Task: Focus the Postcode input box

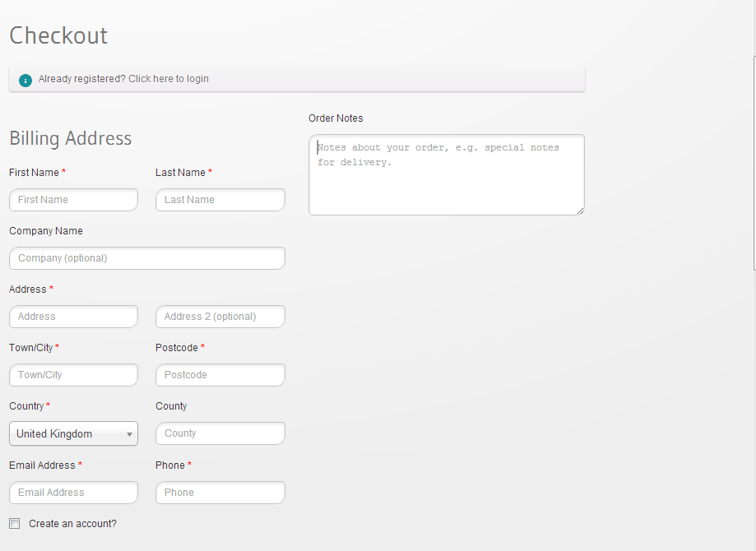Action: click(220, 375)
